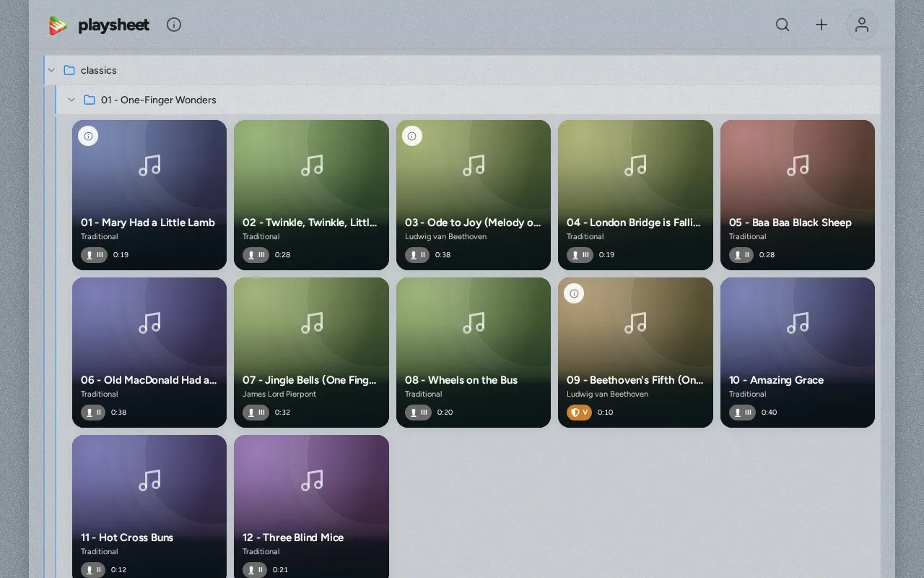Collapse the 01 - One-Finger Wonders chevron

coord(71,100)
